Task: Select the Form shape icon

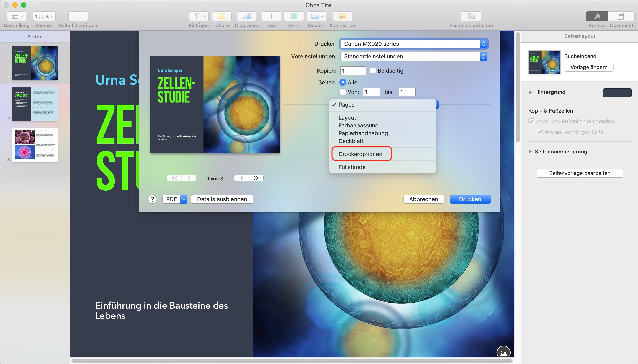Action: (294, 16)
